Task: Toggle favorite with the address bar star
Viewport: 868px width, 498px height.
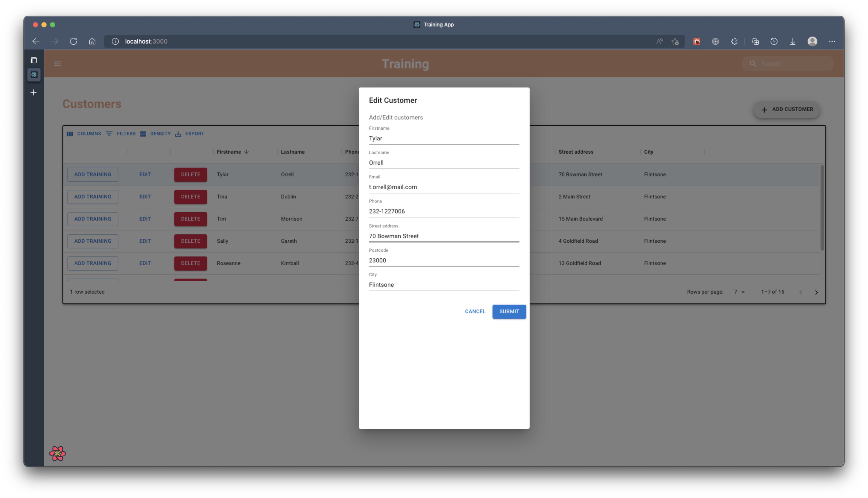Action: 675,41
